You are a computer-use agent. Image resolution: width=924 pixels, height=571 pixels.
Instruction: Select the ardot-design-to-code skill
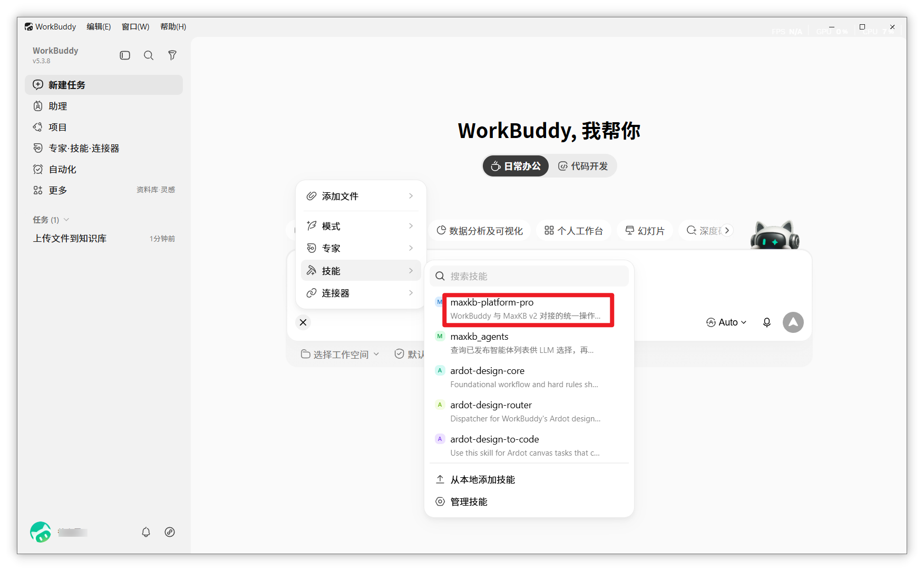point(529,446)
